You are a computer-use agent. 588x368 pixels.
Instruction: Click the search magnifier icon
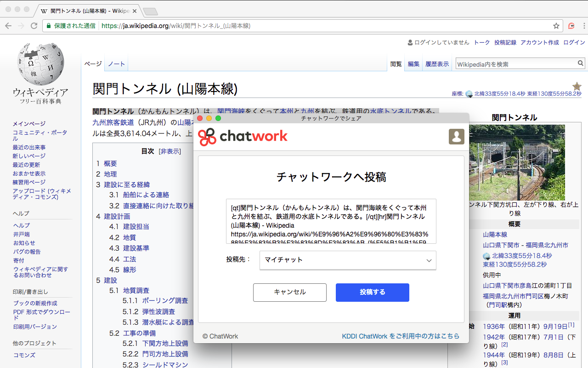[x=581, y=63]
